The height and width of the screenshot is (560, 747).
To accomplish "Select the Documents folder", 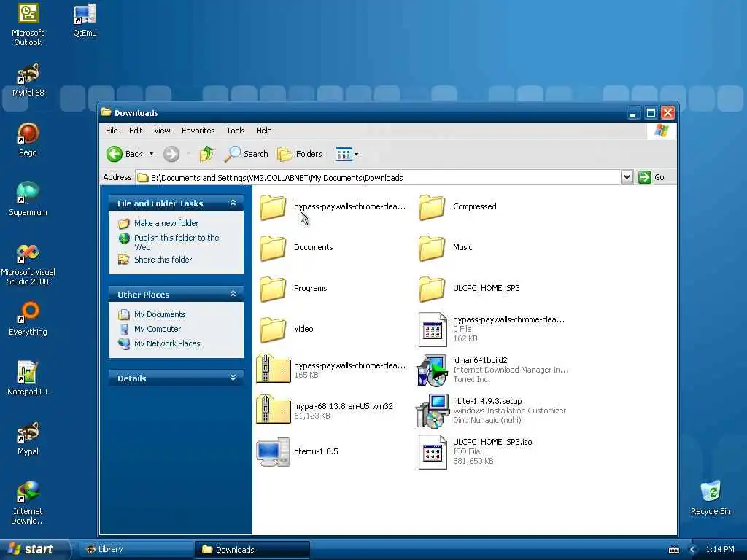I will 296,248.
